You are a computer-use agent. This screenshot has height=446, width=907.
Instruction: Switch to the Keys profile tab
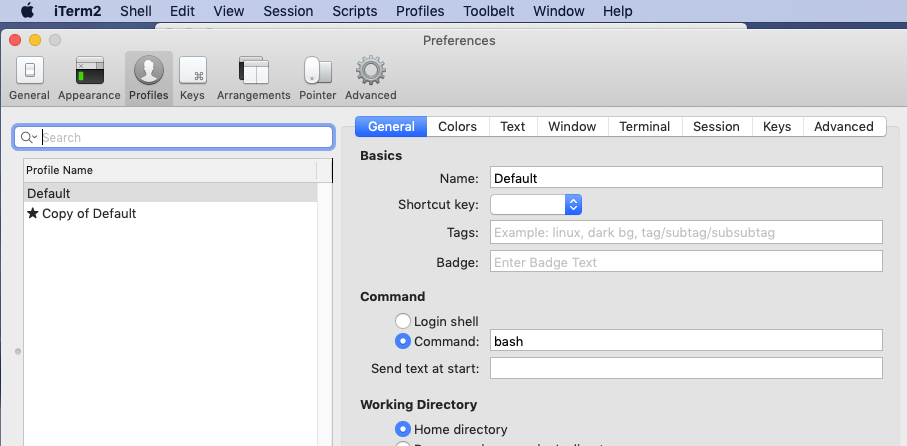click(777, 127)
